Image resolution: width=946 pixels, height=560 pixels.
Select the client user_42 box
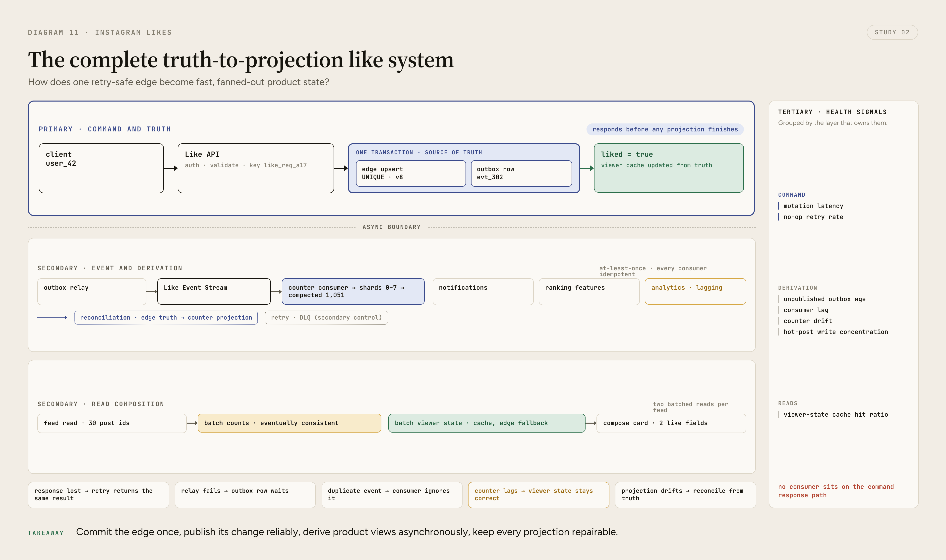(101, 168)
